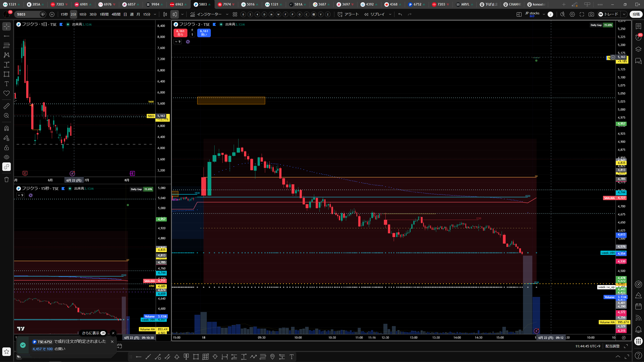Open the alerts clock icon in right sidebar
The height and width of the screenshot is (362, 644).
pyautogui.click(x=638, y=37)
